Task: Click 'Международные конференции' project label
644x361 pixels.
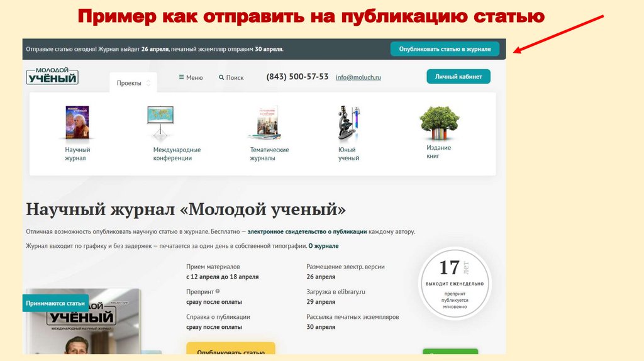Action: click(x=177, y=154)
